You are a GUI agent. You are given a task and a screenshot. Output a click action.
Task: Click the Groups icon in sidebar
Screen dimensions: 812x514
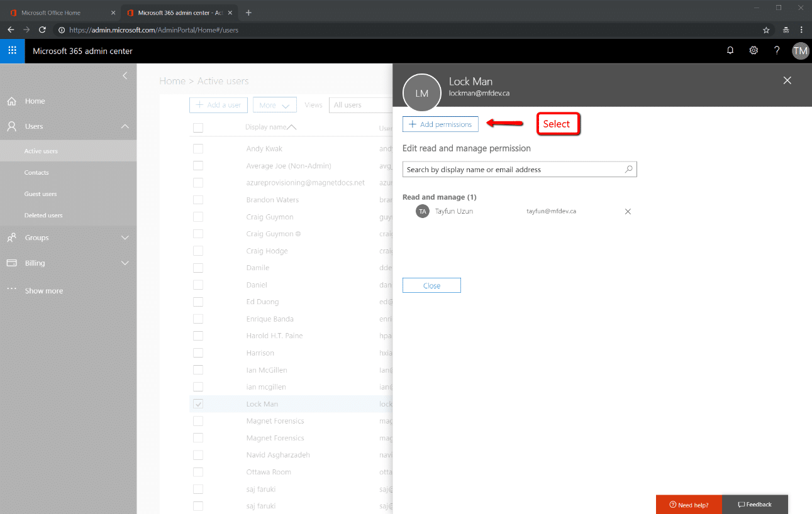pos(11,238)
